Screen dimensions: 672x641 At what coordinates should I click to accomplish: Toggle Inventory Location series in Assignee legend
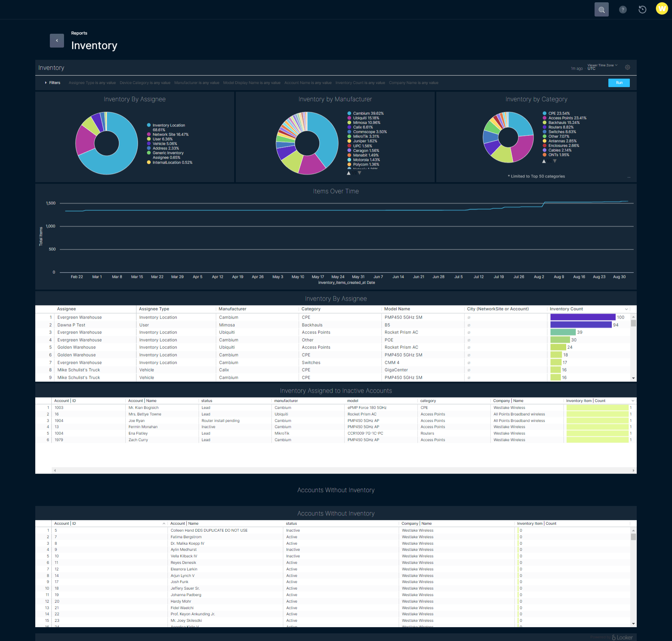coord(166,128)
